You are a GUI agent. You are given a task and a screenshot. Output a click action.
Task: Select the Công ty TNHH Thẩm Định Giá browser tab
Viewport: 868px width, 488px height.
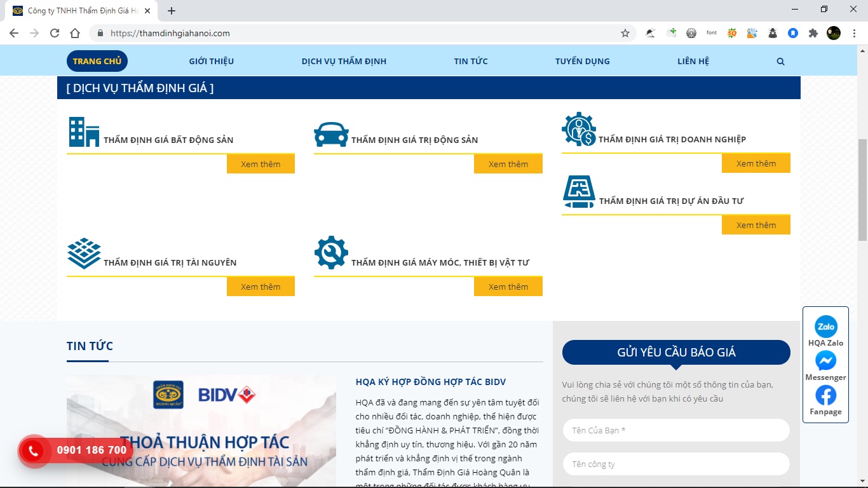coord(83,11)
